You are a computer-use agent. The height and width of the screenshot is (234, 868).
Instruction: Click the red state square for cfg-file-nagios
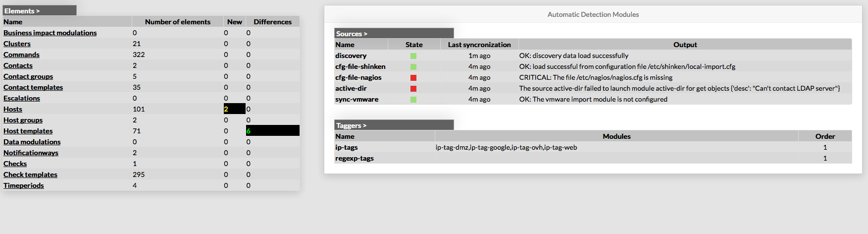point(413,78)
